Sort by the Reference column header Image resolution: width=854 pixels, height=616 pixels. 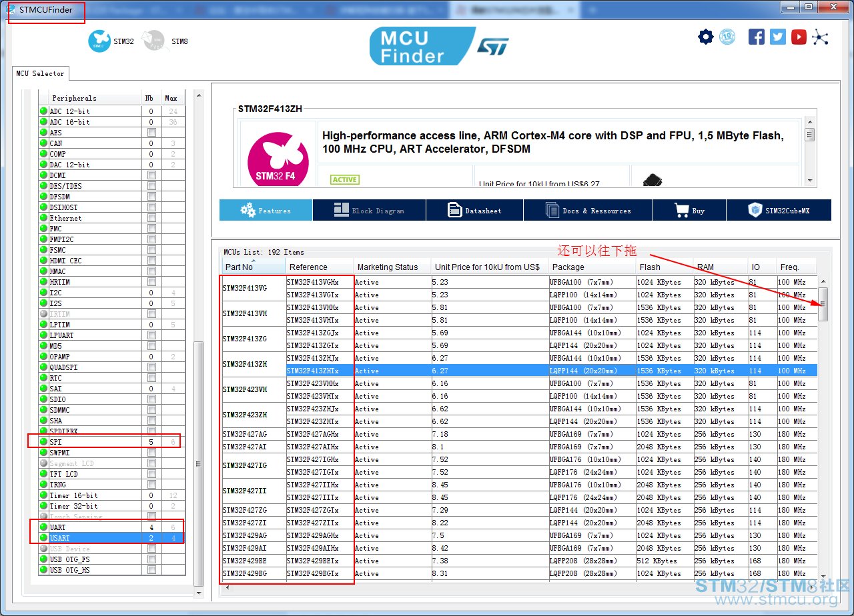coord(320,267)
